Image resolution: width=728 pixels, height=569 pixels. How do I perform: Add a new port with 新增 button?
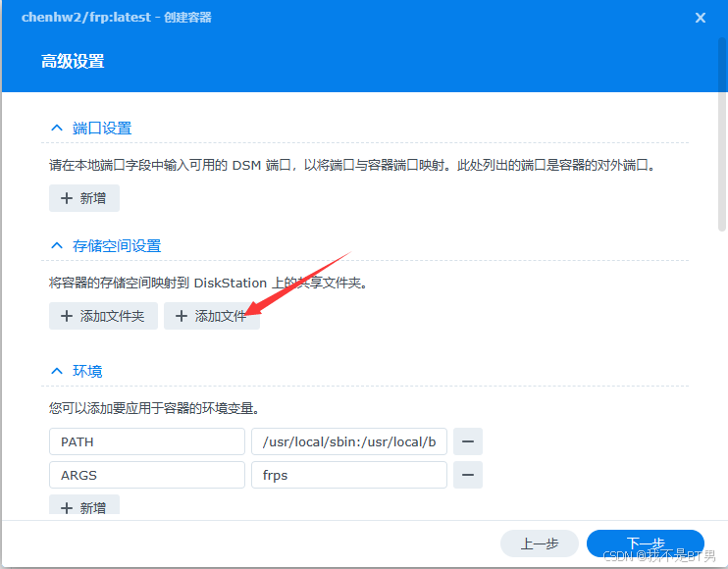pyautogui.click(x=84, y=198)
